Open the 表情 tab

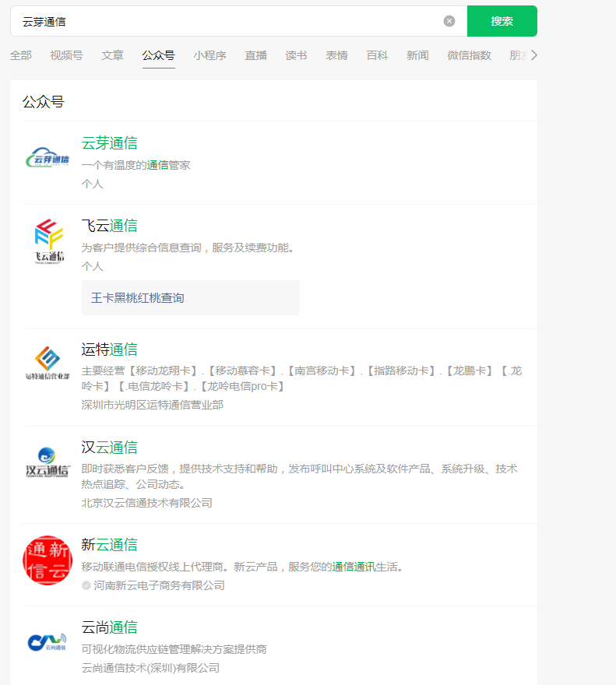(336, 55)
